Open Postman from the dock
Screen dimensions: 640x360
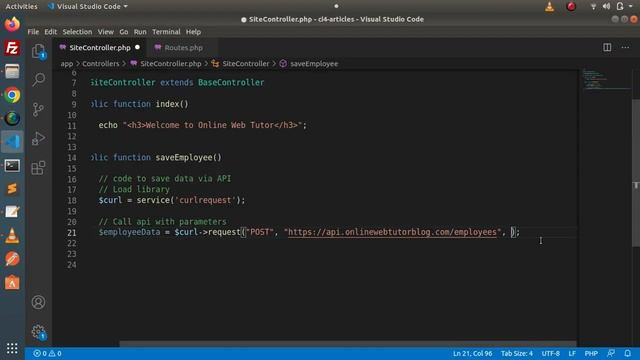click(x=12, y=259)
